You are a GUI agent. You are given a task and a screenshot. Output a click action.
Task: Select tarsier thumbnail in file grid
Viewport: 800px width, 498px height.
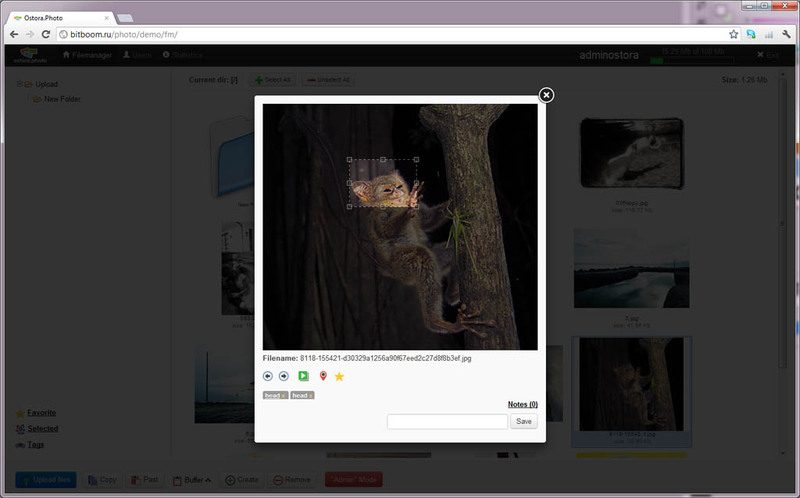(632, 384)
